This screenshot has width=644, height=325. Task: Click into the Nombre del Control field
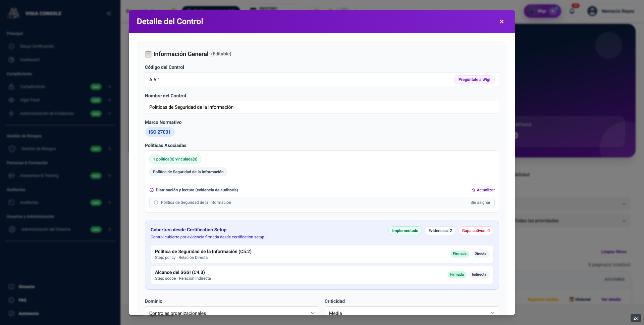322,107
